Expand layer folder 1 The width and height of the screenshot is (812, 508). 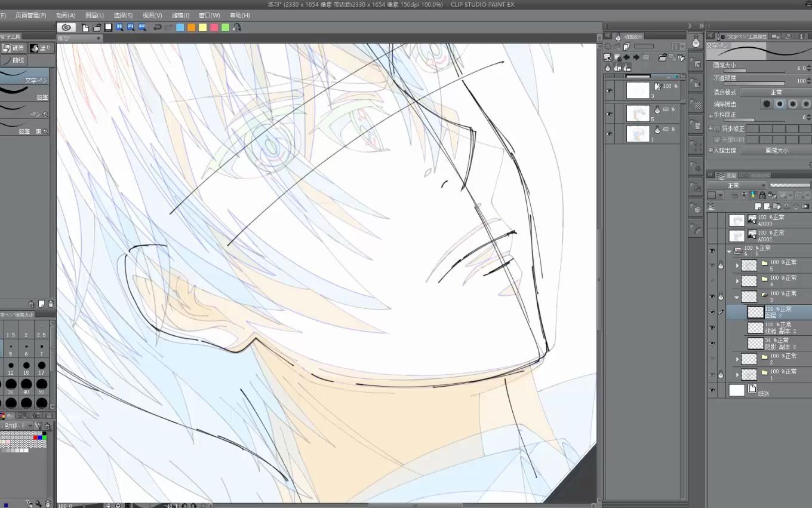point(737,375)
